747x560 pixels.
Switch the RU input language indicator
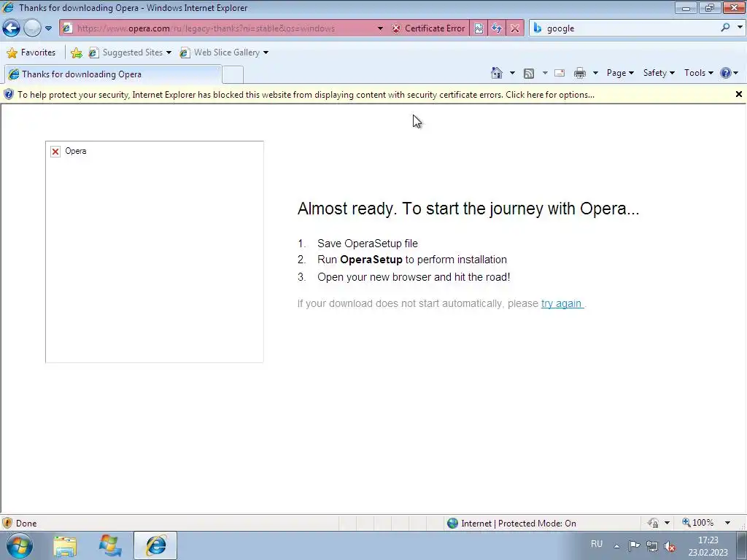597,544
